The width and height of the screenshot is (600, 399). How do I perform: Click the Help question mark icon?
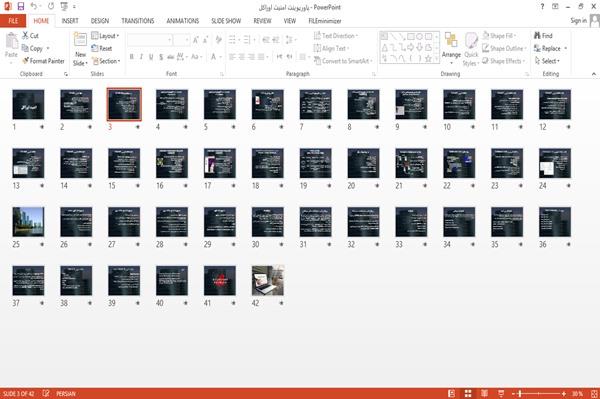(x=542, y=7)
